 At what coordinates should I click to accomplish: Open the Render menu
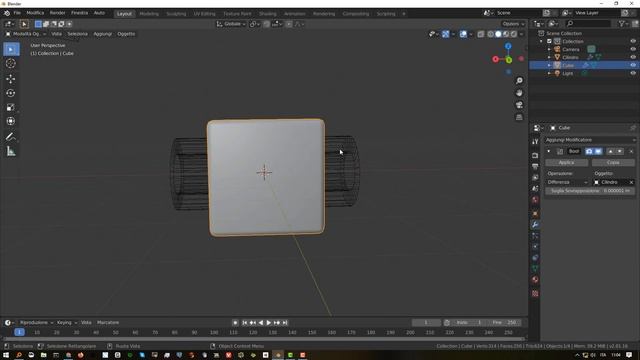point(58,13)
